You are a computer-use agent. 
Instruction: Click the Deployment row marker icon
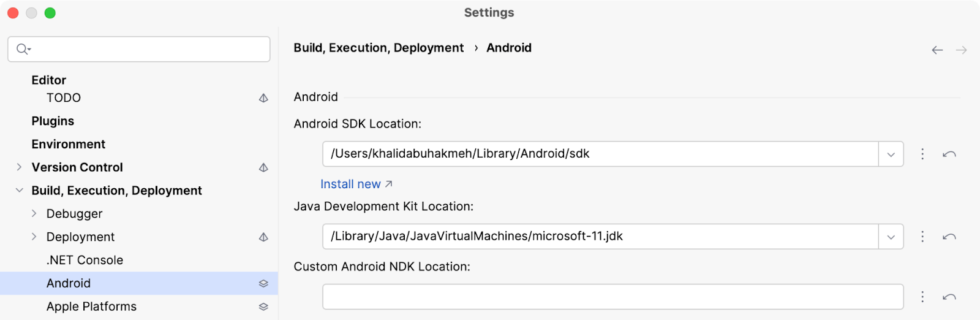coord(263,237)
